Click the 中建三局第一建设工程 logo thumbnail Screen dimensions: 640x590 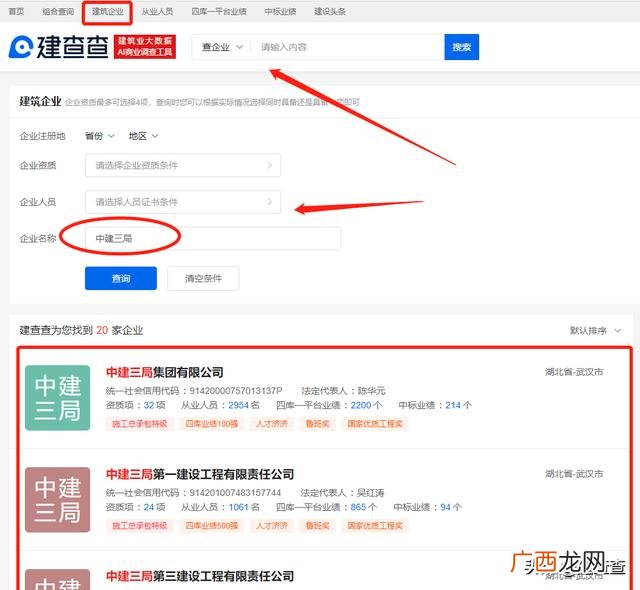pos(58,500)
